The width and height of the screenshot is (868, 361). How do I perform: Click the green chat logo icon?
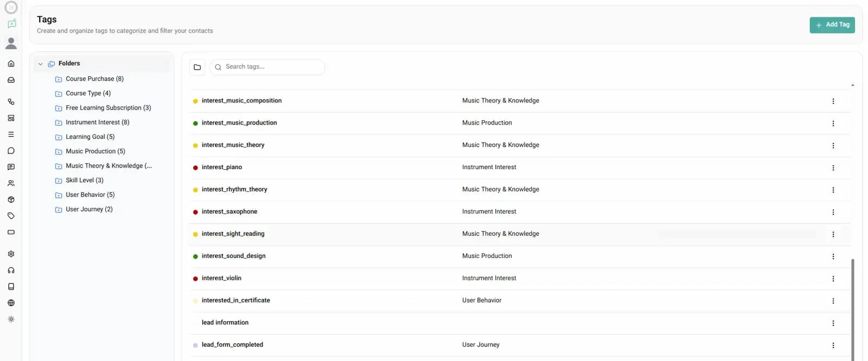11,24
